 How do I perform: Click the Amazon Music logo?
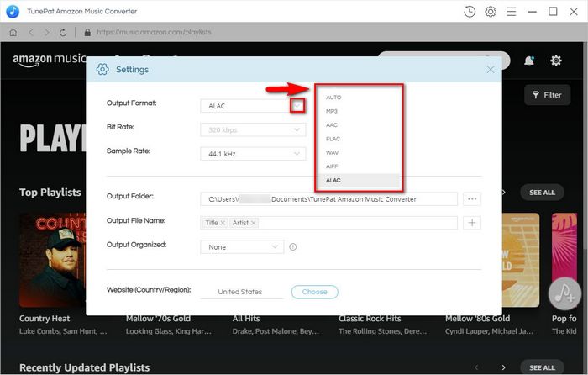[50, 60]
